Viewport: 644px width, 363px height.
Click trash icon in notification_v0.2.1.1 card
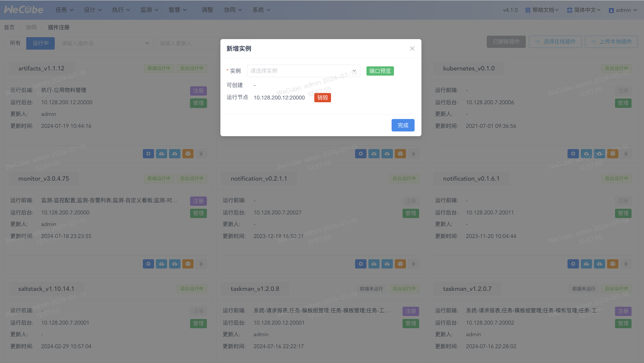[414, 264]
